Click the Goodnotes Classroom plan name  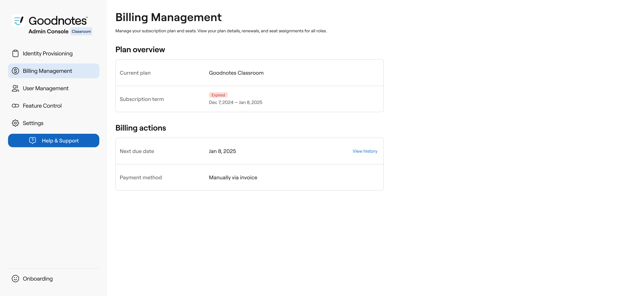[236, 73]
